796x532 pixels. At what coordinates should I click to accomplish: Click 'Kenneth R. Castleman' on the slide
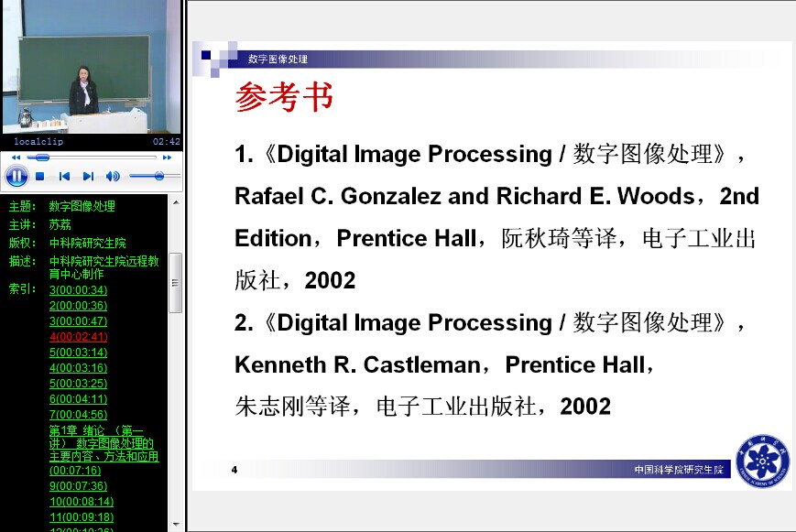(x=358, y=364)
